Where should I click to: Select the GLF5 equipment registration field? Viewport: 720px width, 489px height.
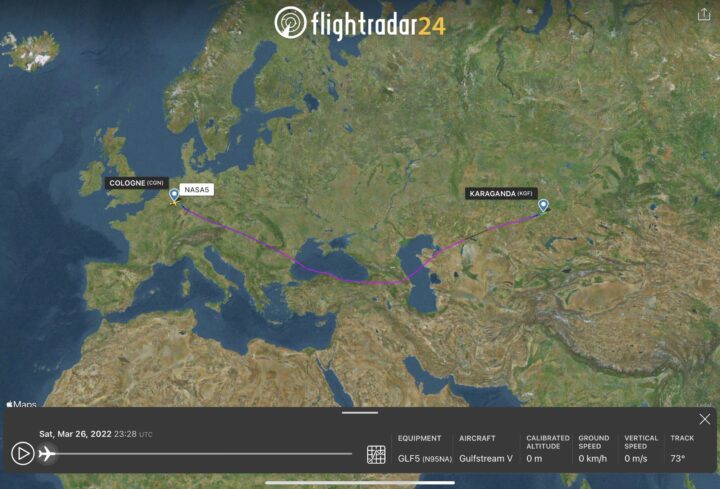tap(425, 458)
